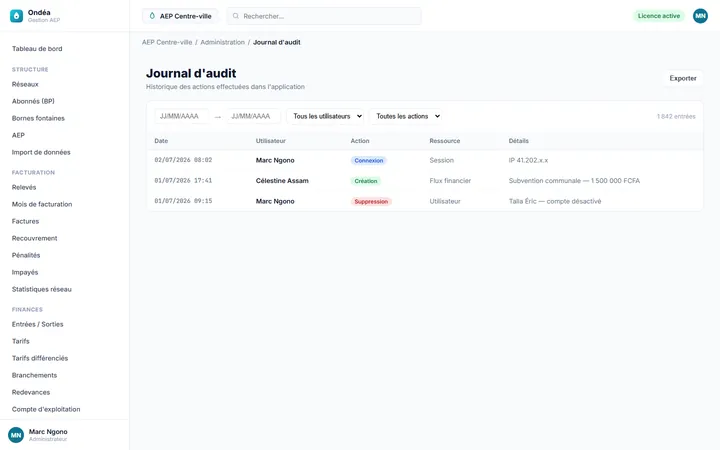Click user Célestine Assam

pyautogui.click(x=282, y=181)
